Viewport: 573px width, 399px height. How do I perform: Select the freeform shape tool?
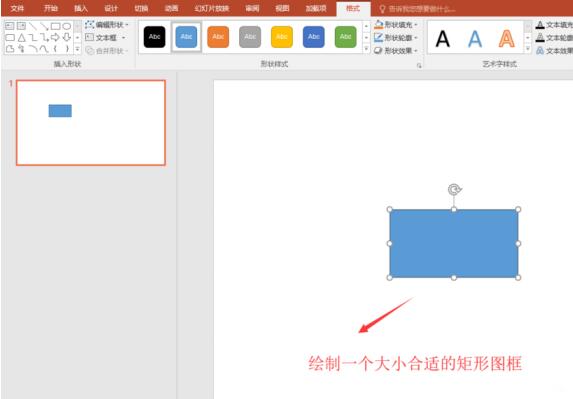pyautogui.click(x=10, y=49)
